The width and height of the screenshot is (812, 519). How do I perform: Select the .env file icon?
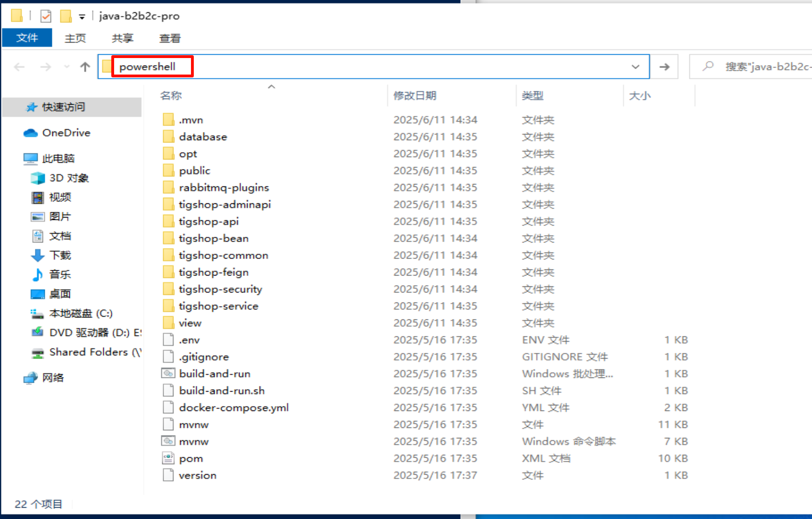pos(168,340)
